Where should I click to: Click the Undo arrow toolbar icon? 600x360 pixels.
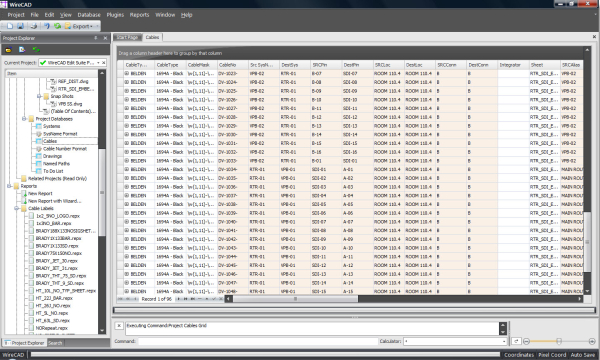tap(47, 26)
